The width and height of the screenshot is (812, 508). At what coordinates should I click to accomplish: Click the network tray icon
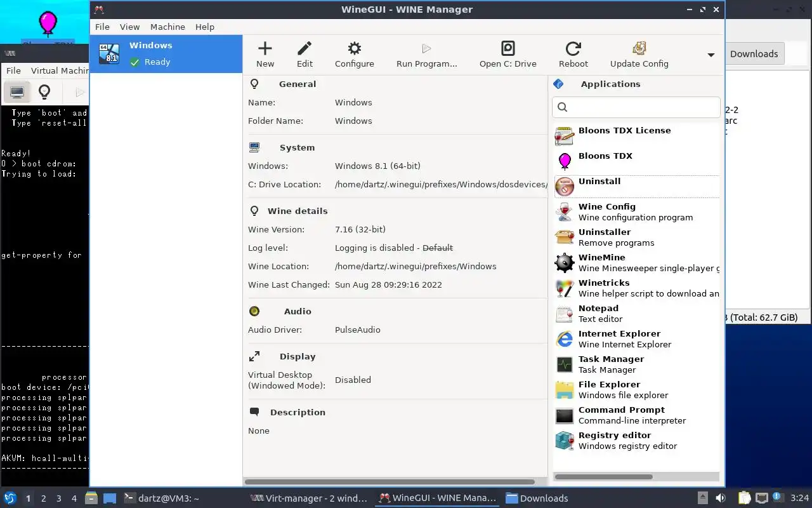762,498
